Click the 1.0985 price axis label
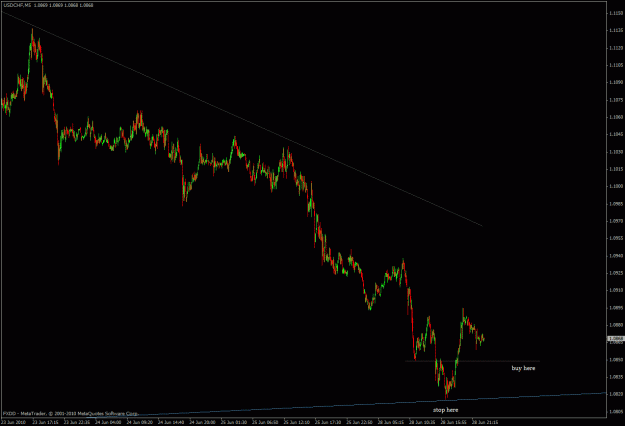625x426 pixels. click(616, 204)
